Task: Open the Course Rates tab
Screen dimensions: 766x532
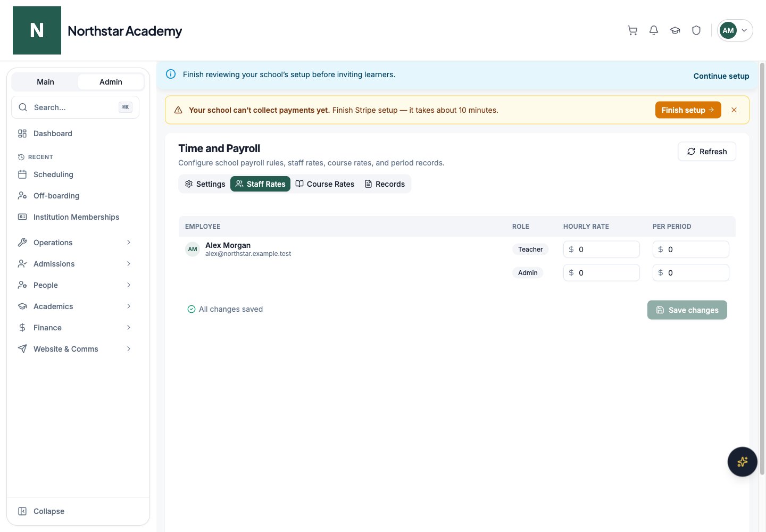Action: pyautogui.click(x=325, y=184)
